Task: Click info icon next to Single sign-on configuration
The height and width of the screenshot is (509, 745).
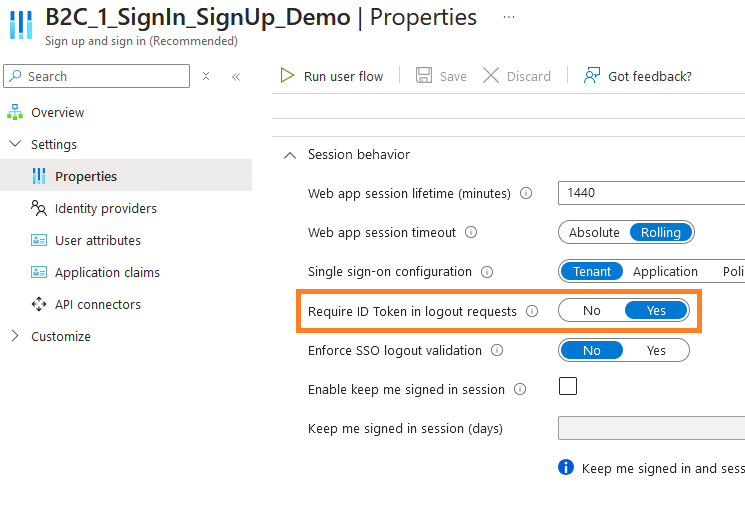Action: 487,271
